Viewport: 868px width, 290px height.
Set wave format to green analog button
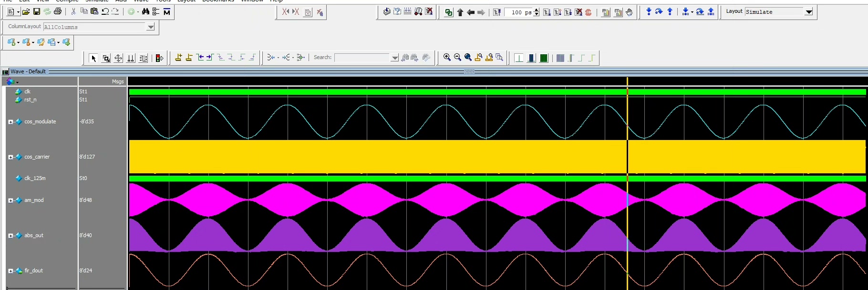coord(544,58)
